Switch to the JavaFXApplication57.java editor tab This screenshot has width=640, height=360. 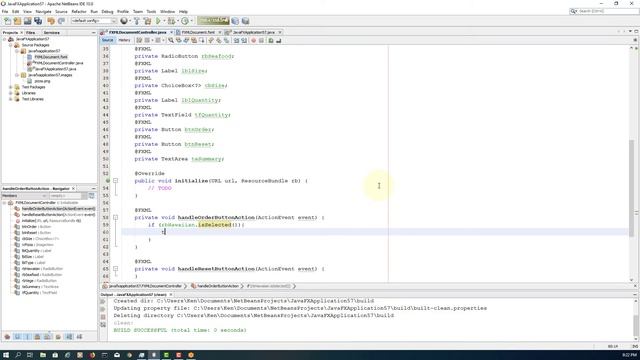253,32
